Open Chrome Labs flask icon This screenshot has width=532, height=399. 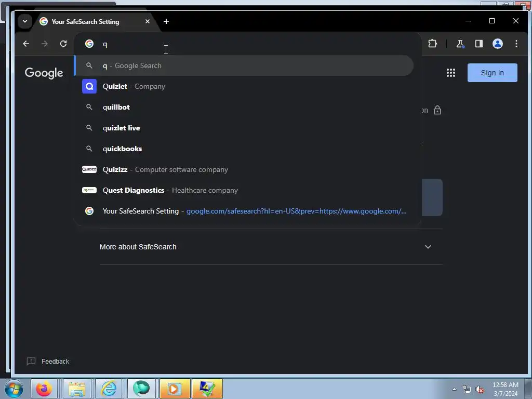[x=460, y=44]
